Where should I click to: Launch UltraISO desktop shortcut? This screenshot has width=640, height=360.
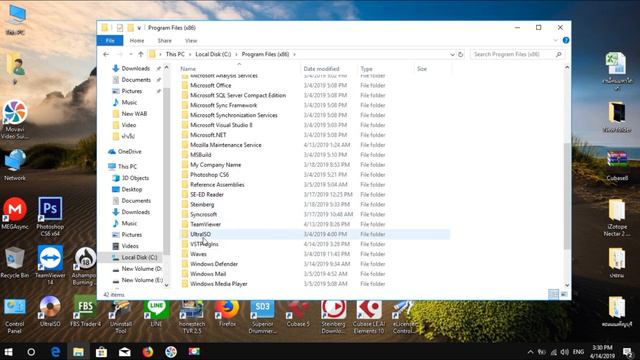click(x=50, y=312)
